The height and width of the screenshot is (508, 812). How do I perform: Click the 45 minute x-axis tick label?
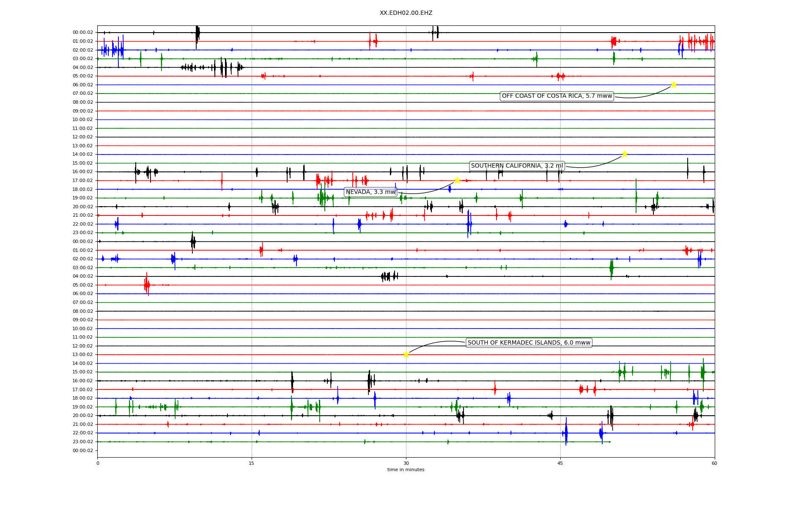click(x=560, y=464)
